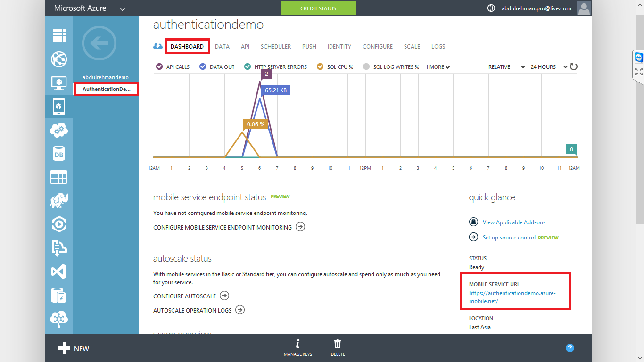Click the Microsoft Azure logo text
This screenshot has width=644, height=362.
tap(80, 8)
